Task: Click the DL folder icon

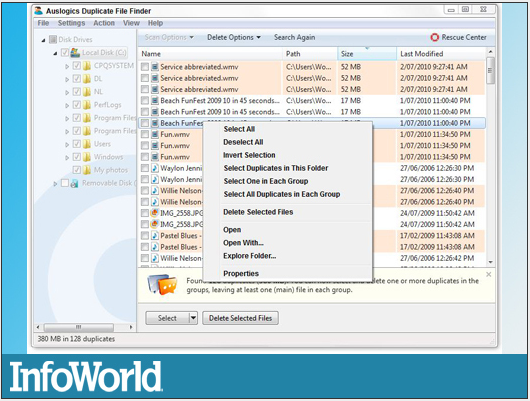Action: point(87,79)
